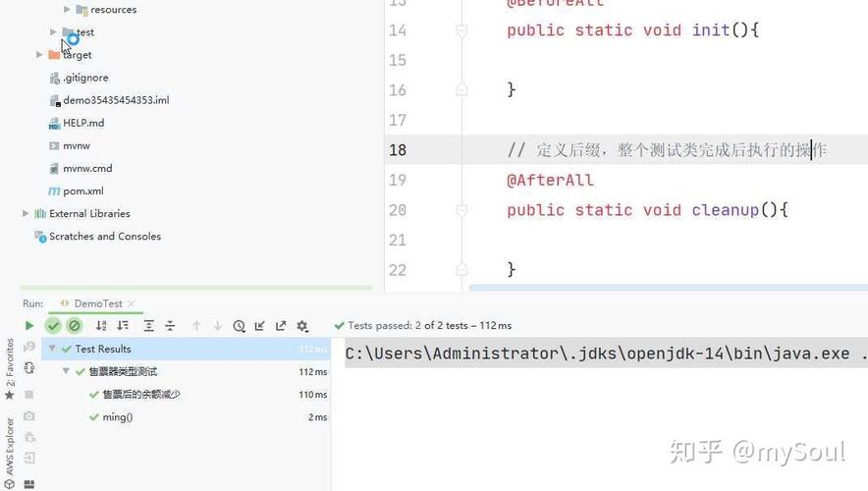Sort test results alphabetically
The width and height of the screenshot is (868, 491).
click(101, 325)
